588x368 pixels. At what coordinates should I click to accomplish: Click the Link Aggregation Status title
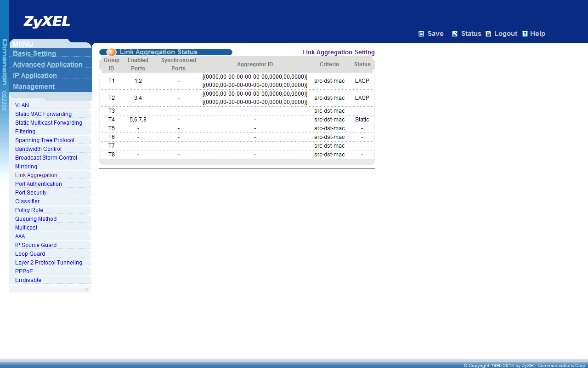(x=158, y=52)
